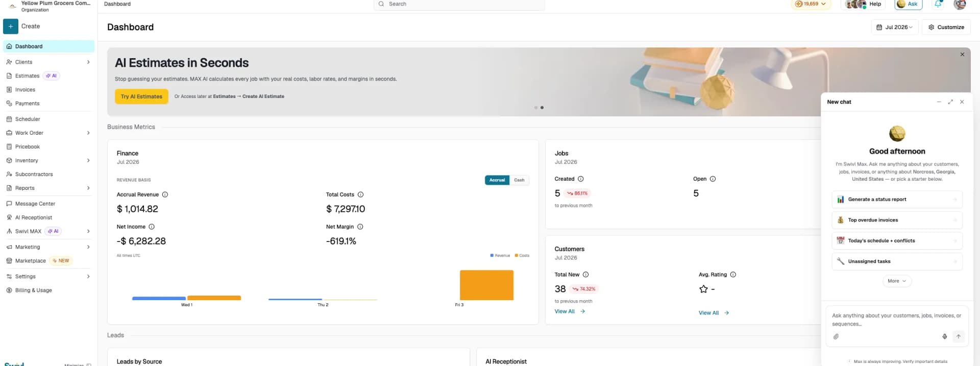The width and height of the screenshot is (980, 366).
Task: Click the Total Costs info icon
Action: (360, 194)
